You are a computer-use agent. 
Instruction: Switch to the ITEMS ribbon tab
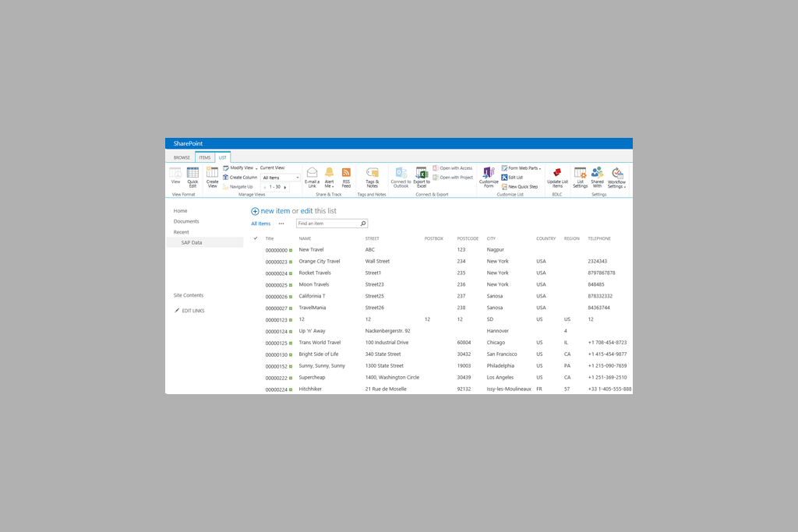pyautogui.click(x=204, y=157)
